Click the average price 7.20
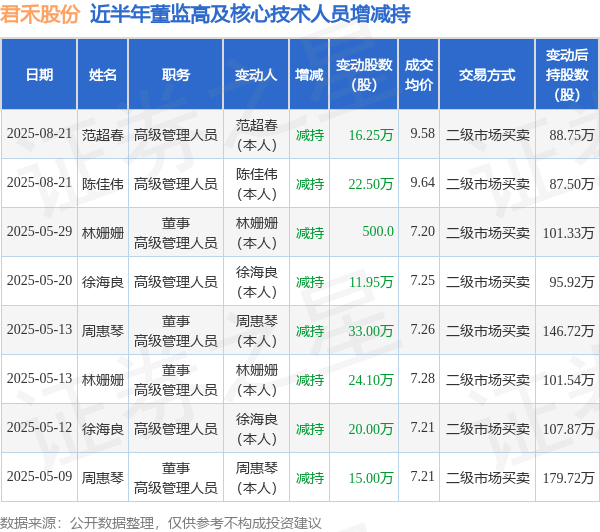The image size is (600, 532). click(422, 231)
